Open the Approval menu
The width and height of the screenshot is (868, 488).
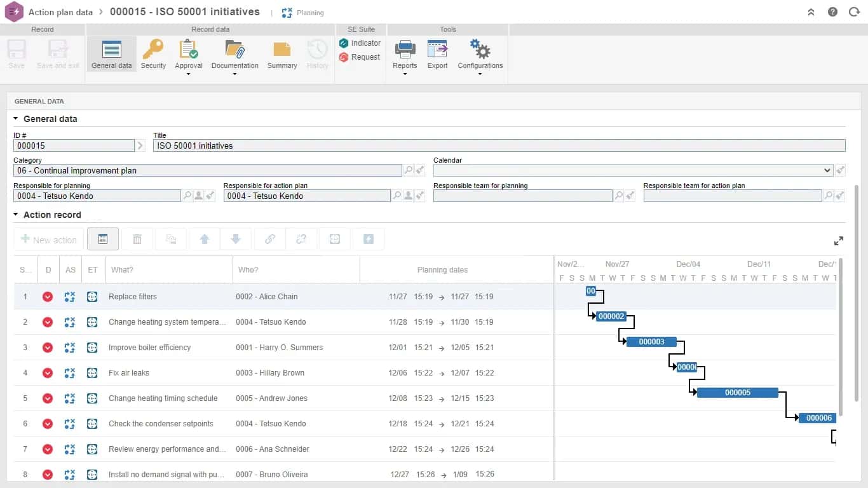coord(189,57)
